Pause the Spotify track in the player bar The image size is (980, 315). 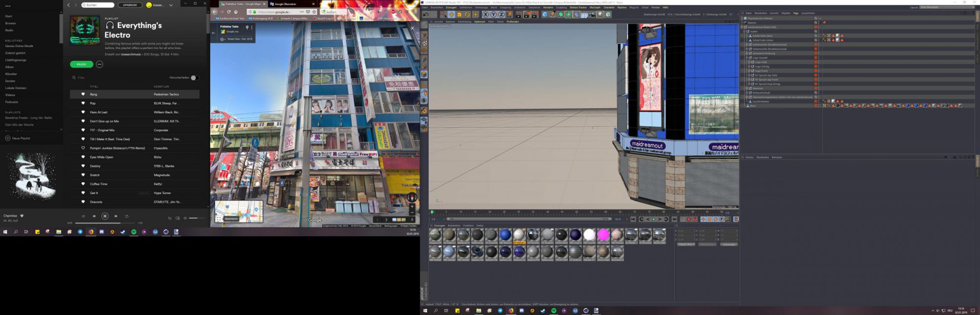(105, 216)
